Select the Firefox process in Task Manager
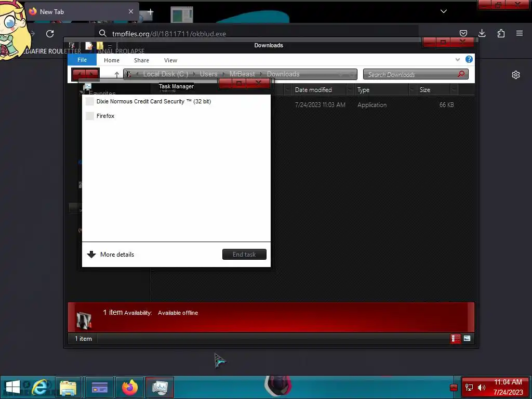The height and width of the screenshot is (399, 532). pyautogui.click(x=177, y=116)
